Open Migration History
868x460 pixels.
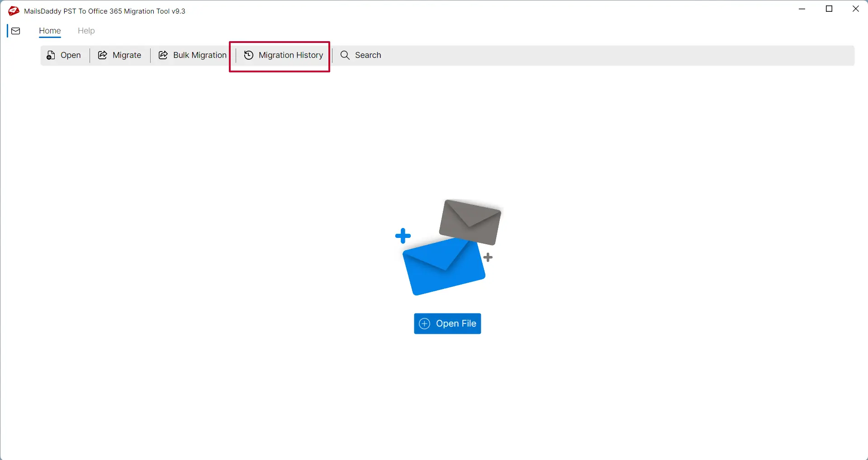[x=283, y=55]
